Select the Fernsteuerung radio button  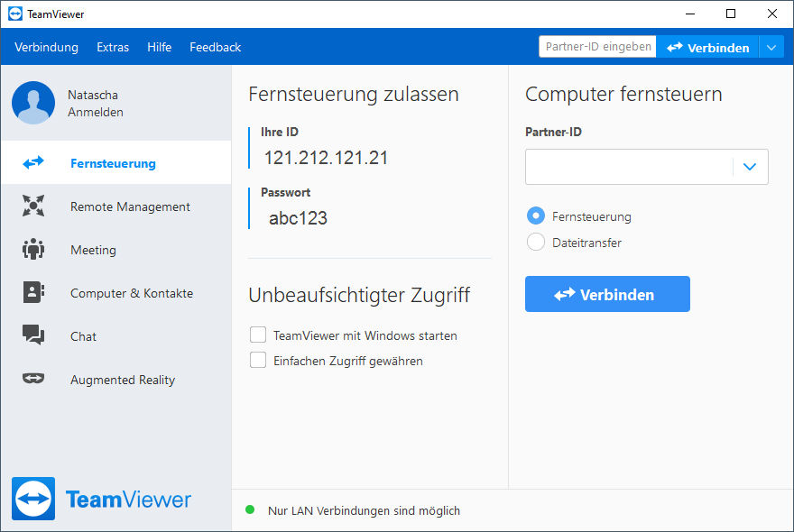[536, 216]
